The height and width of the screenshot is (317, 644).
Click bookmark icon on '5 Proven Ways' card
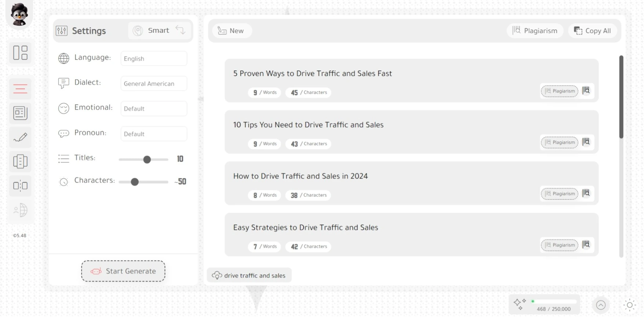pos(586,90)
